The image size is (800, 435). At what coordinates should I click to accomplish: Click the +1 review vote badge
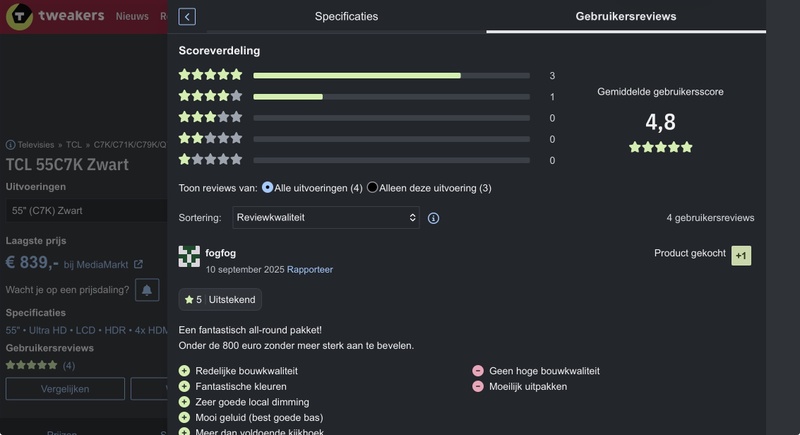pyautogui.click(x=741, y=255)
